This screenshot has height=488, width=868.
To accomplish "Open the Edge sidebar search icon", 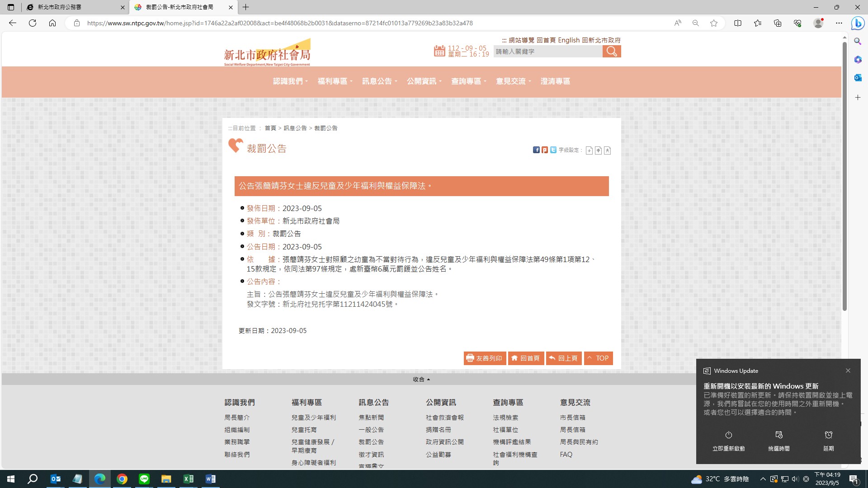I will [858, 42].
